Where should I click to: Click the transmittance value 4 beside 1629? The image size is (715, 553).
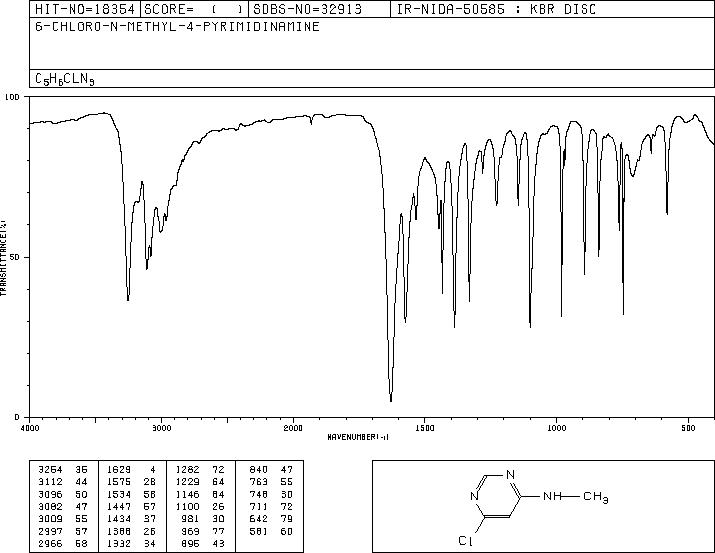153,470
